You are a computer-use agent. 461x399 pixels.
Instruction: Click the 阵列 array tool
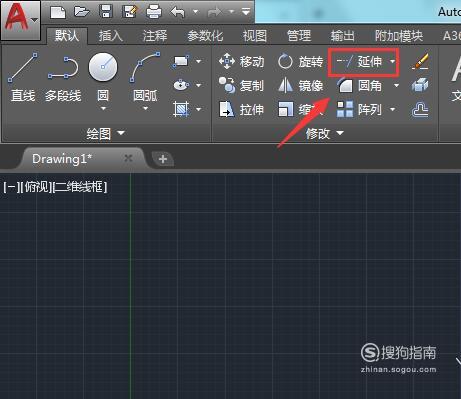click(359, 109)
